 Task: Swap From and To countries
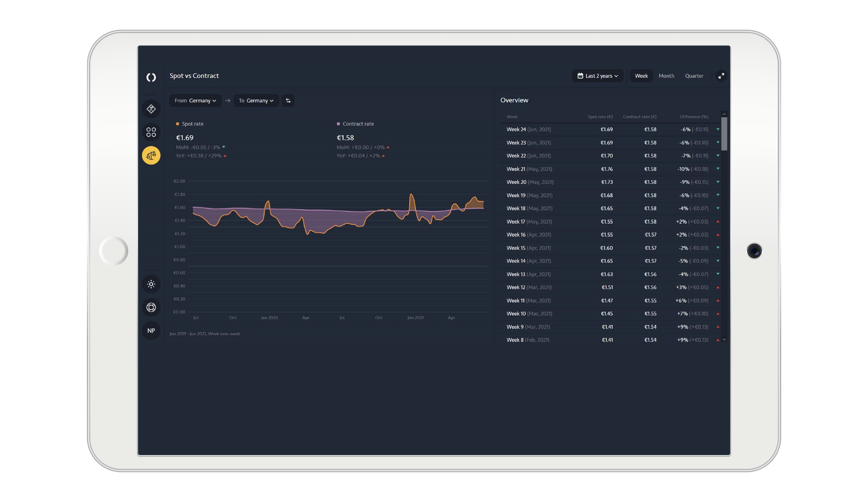(x=288, y=100)
